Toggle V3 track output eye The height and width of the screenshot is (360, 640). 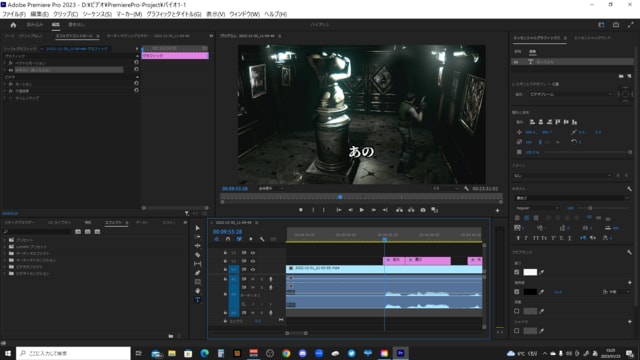[x=253, y=253]
